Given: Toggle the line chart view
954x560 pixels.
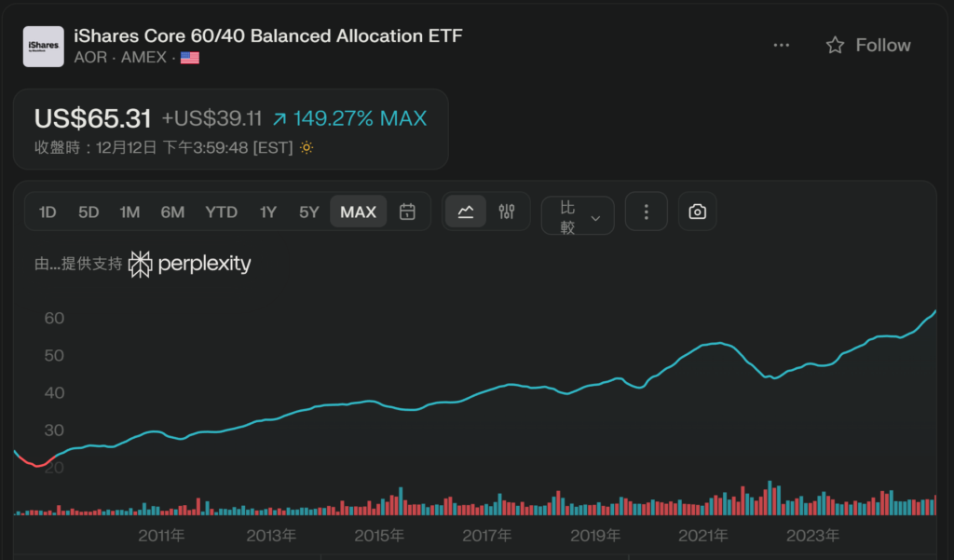Looking at the screenshot, I should 465,212.
